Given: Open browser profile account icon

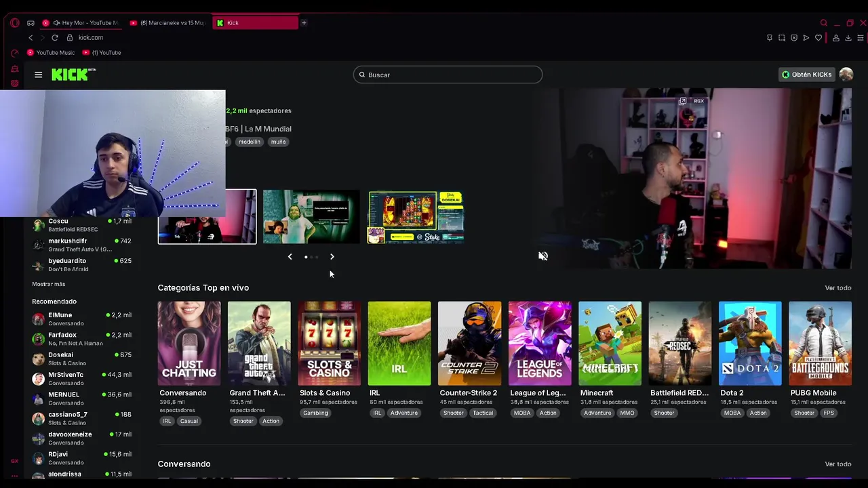Looking at the screenshot, I should (835, 38).
